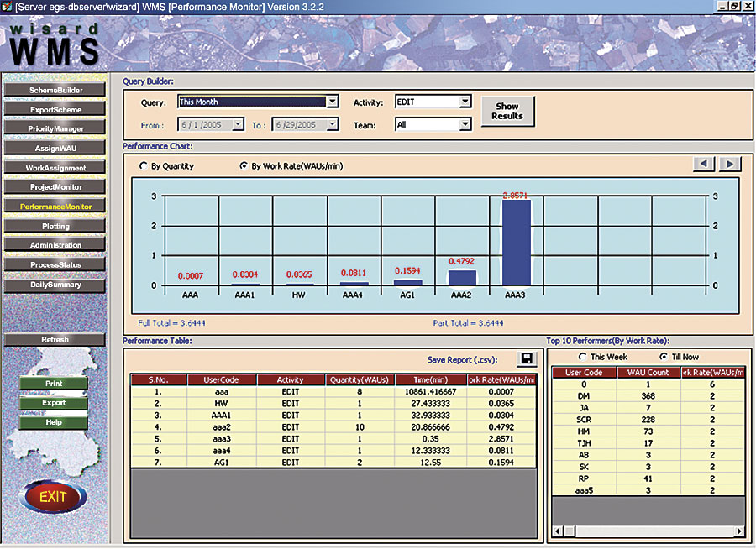The width and height of the screenshot is (756, 549).
Task: Go to the next chart page arrow
Action: [729, 164]
